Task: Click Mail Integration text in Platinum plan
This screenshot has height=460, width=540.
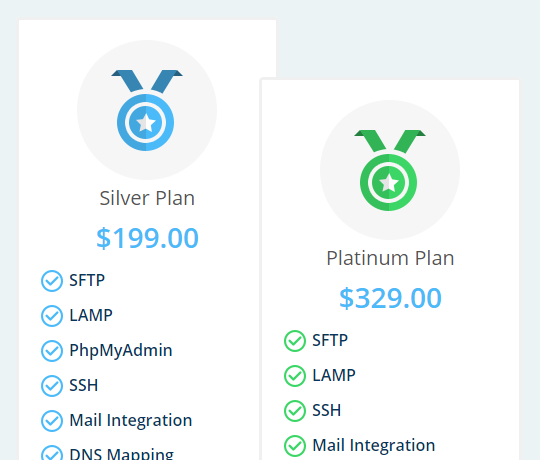Action: coord(374,445)
